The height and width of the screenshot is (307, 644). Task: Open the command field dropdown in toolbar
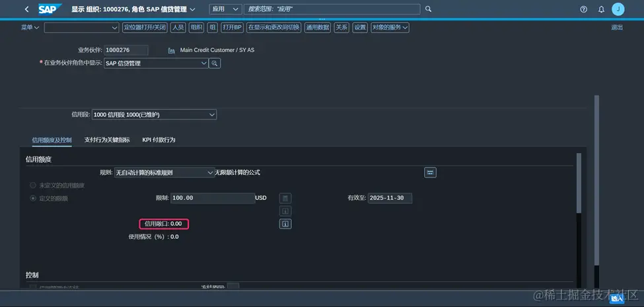[115, 28]
